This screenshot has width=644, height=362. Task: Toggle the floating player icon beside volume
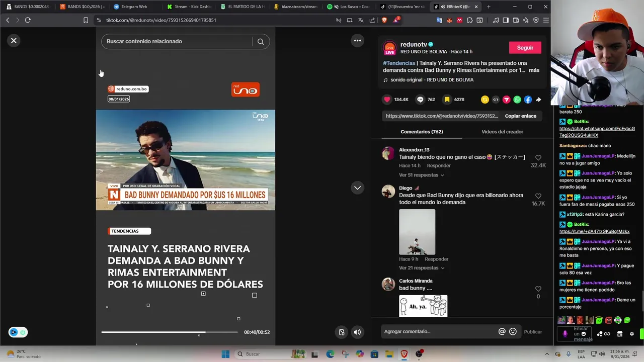[x=342, y=332]
